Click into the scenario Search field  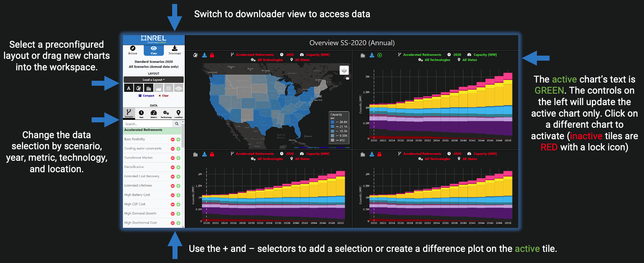(147, 124)
